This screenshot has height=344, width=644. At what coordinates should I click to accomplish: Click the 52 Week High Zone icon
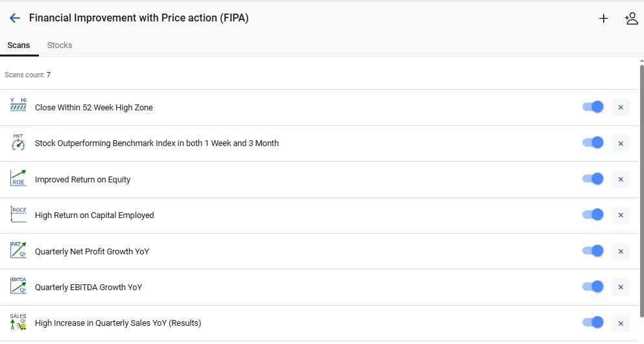[x=18, y=104]
